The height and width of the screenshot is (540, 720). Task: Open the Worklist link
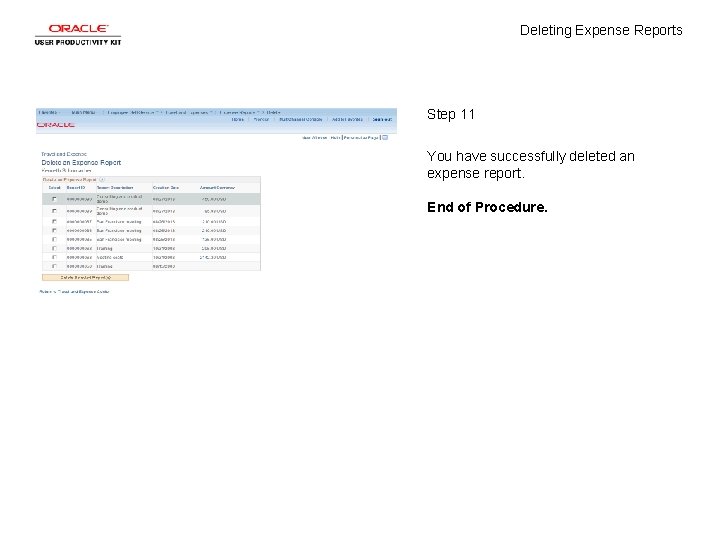[261, 119]
